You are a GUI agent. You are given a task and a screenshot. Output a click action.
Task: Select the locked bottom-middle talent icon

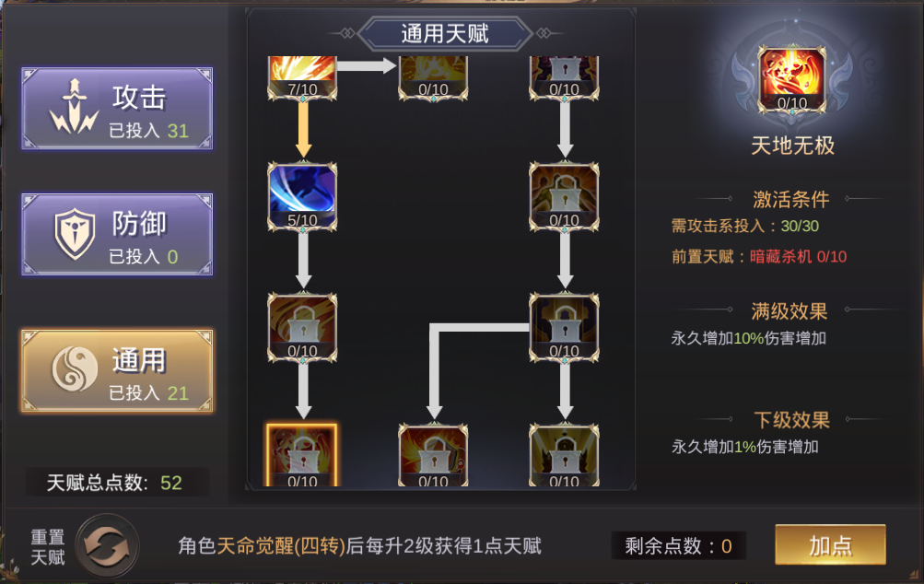pos(433,455)
